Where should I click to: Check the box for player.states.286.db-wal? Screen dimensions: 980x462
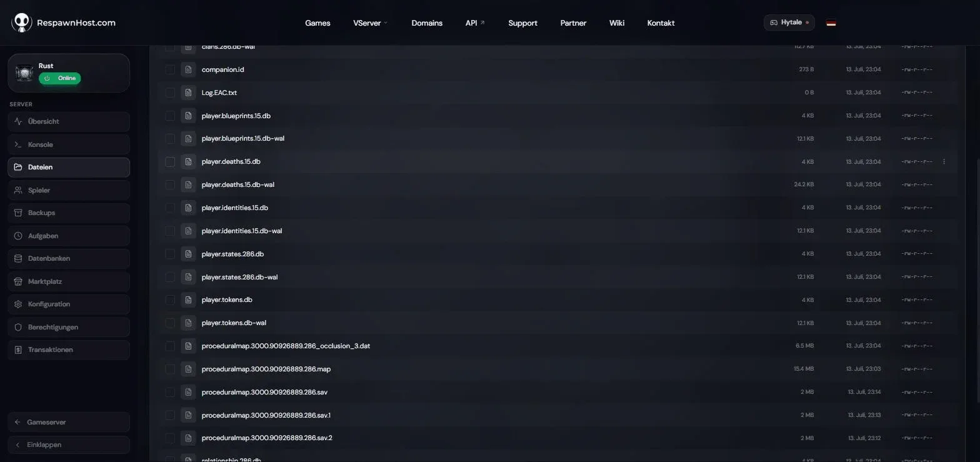[x=170, y=277]
